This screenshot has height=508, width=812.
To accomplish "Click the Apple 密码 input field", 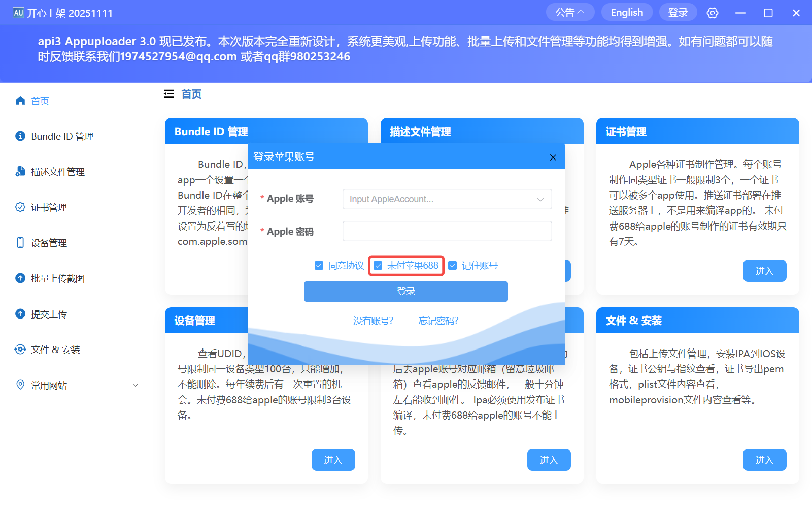I will click(x=447, y=231).
